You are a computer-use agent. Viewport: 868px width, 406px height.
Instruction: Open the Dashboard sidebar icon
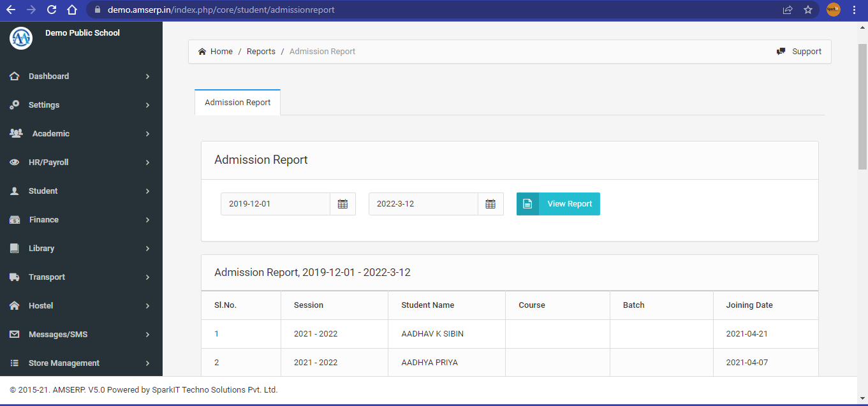coord(14,76)
